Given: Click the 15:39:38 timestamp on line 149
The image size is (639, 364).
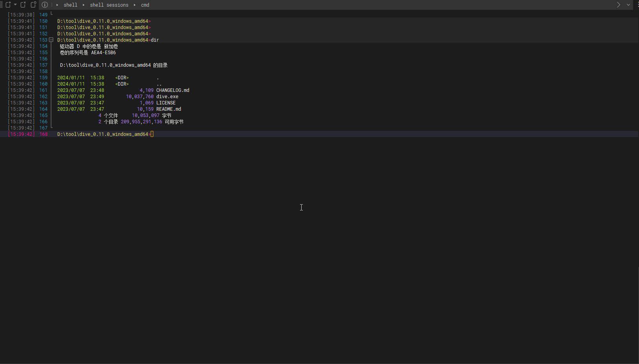Looking at the screenshot, I should click(x=21, y=15).
